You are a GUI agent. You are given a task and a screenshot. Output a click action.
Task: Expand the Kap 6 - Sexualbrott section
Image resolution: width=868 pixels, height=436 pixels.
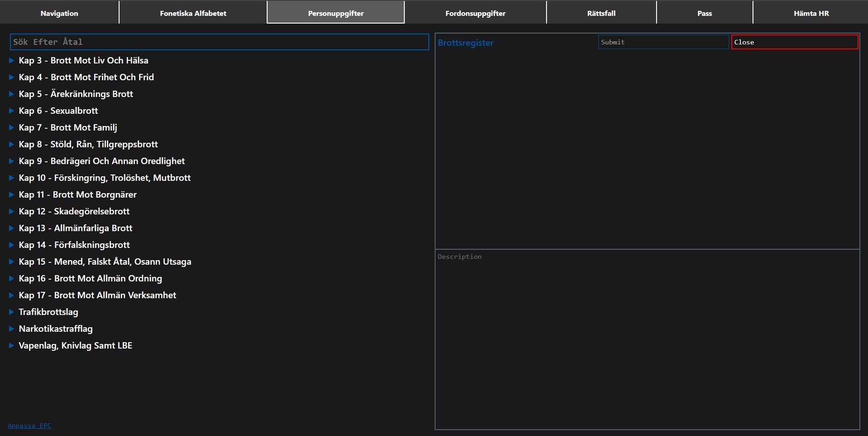[x=58, y=111]
